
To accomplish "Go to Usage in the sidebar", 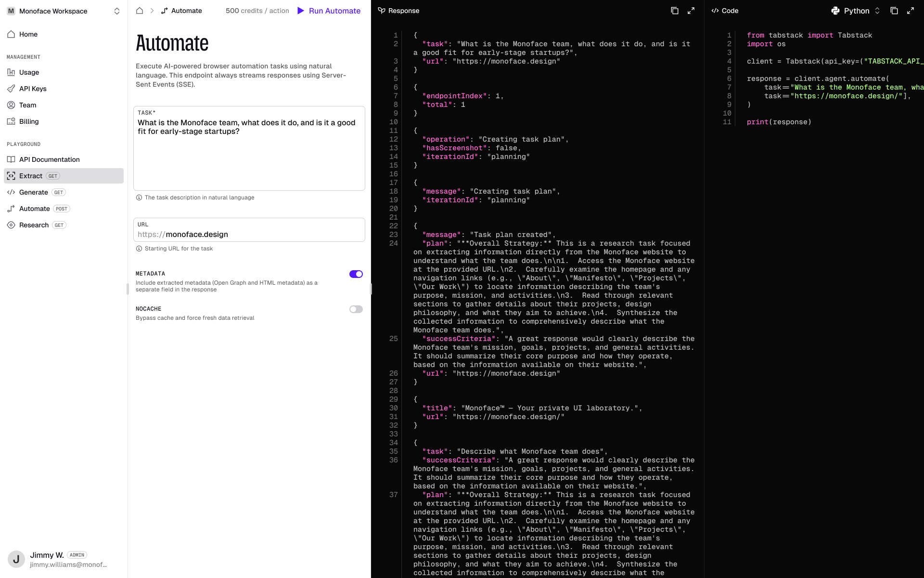I will 64,72.
